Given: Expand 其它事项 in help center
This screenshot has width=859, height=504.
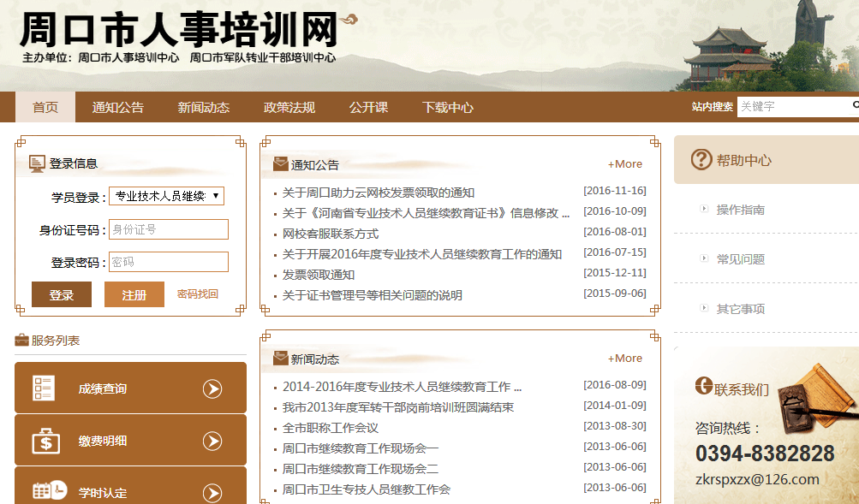Looking at the screenshot, I should pos(740,309).
